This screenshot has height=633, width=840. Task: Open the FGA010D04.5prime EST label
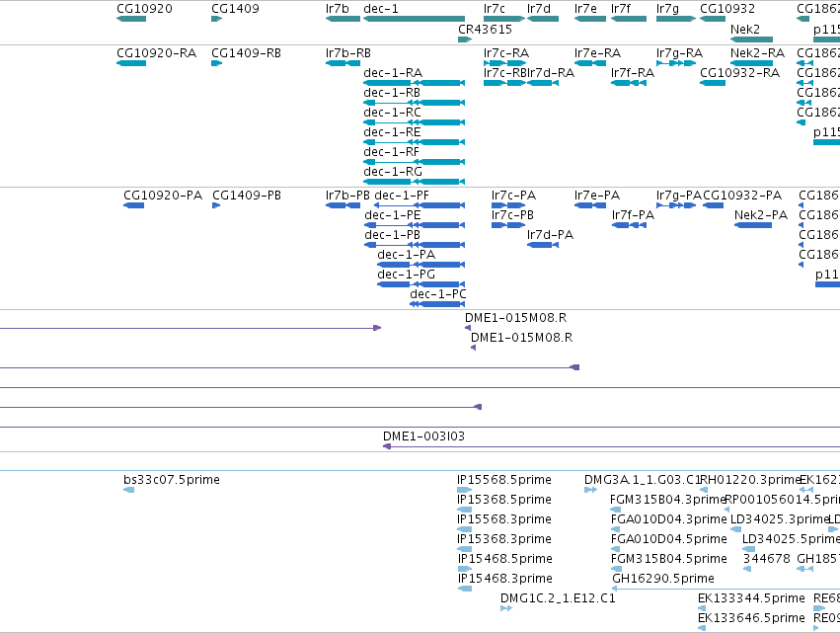click(669, 539)
